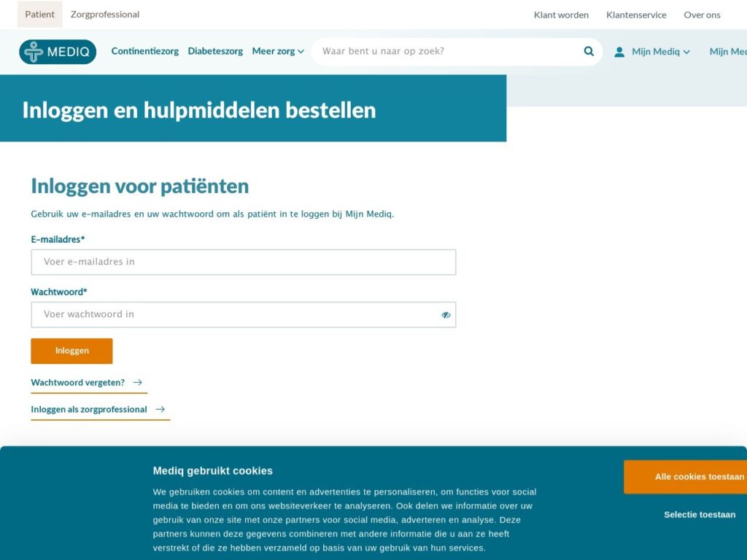
Task: Open the Meer zorg chevron arrow
Action: (301, 52)
